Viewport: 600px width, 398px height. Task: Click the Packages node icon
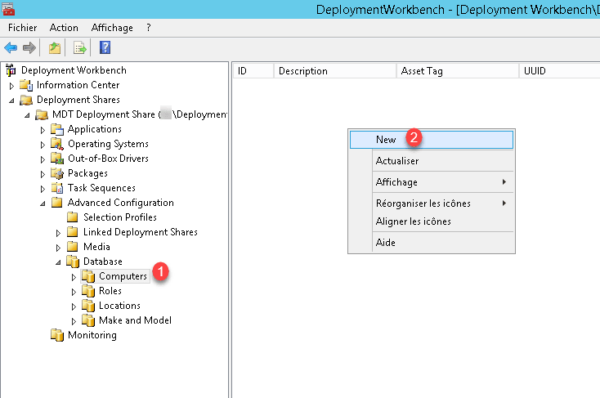[x=57, y=173]
